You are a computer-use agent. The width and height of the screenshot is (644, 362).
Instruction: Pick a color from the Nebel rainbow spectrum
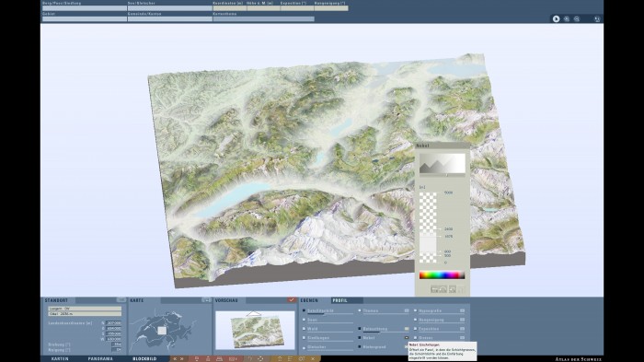[442, 275]
